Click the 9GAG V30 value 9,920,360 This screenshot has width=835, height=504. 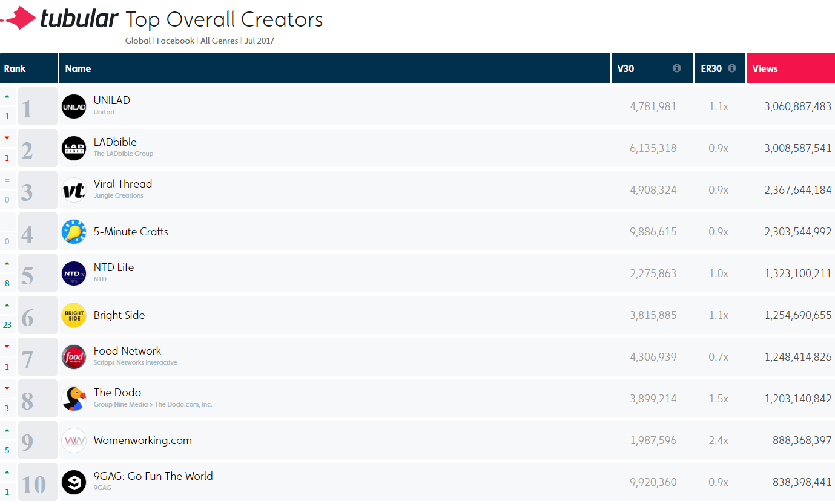click(x=653, y=482)
